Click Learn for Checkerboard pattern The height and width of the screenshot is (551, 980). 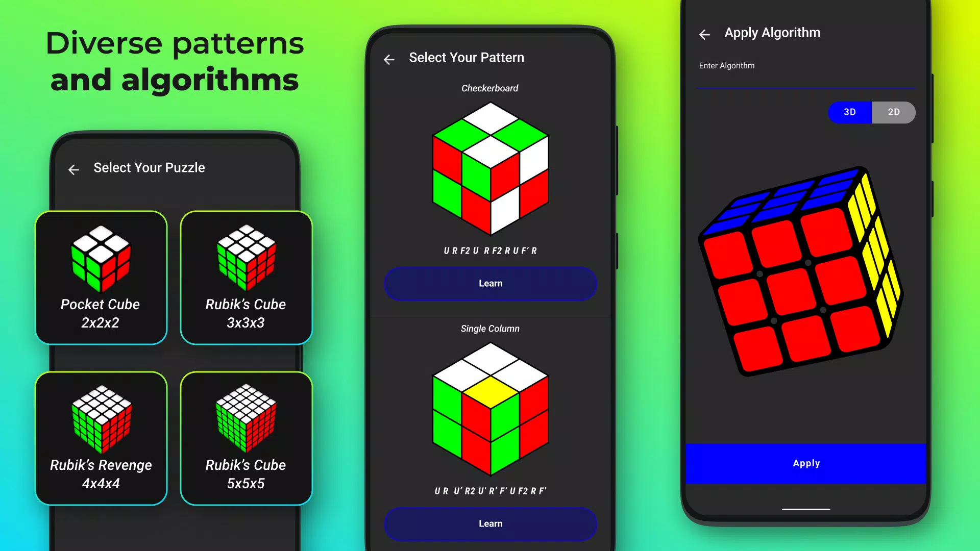click(490, 283)
